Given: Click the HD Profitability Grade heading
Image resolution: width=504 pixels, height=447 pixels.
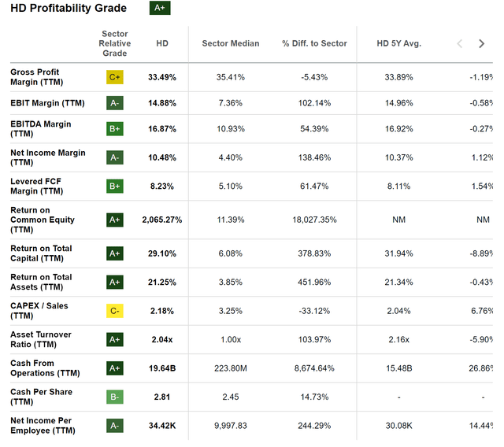Looking at the screenshot, I should [68, 9].
